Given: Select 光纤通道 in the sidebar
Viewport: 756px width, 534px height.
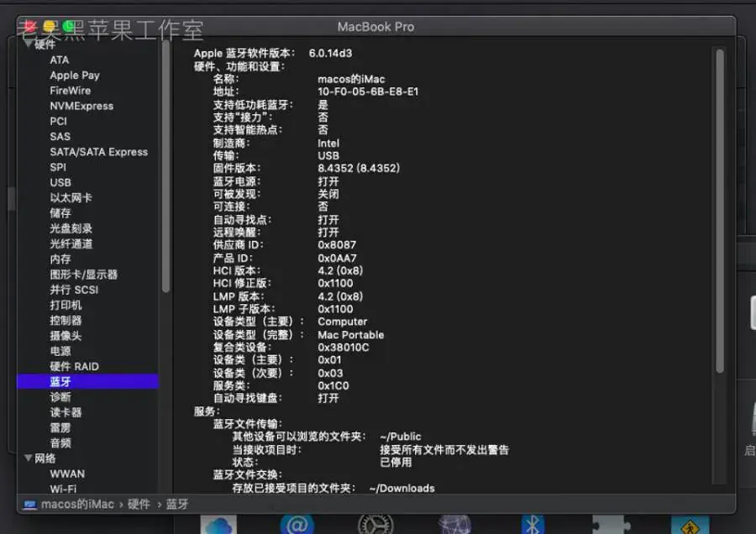Looking at the screenshot, I should pos(71,243).
